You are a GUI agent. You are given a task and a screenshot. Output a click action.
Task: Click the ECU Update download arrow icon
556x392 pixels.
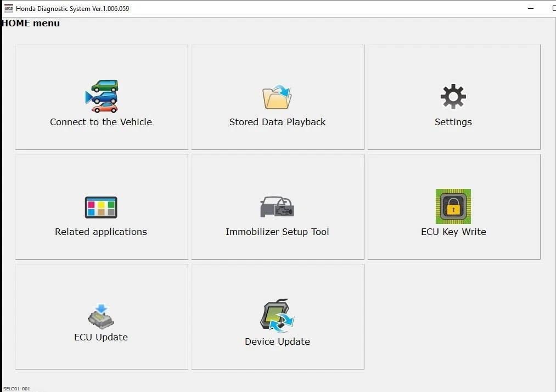101,316
